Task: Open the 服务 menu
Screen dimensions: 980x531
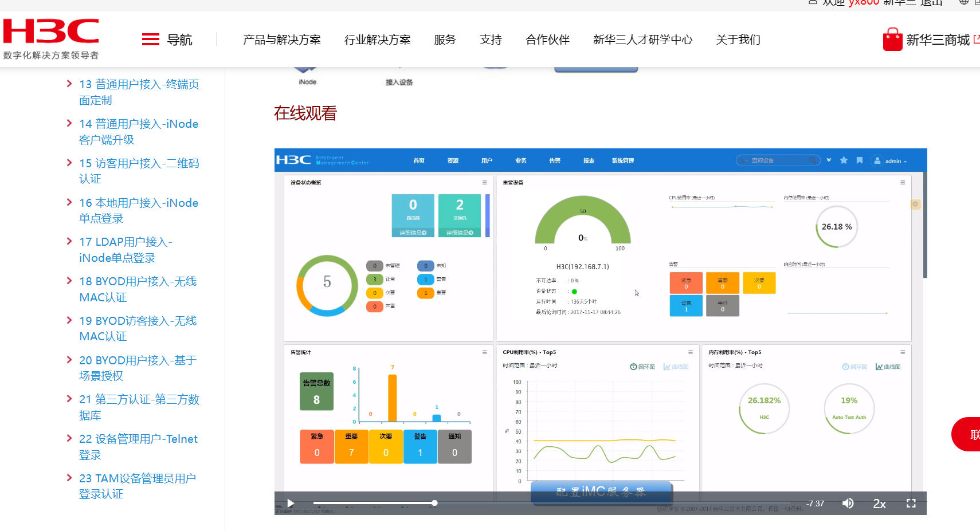Action: tap(445, 40)
